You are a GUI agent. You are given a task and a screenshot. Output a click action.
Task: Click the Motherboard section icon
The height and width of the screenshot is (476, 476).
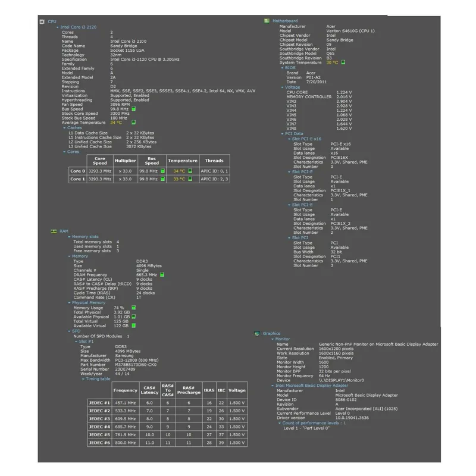tap(267, 21)
